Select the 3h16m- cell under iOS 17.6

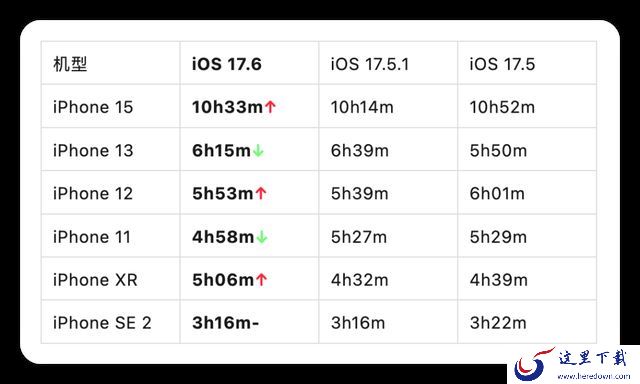tap(226, 323)
